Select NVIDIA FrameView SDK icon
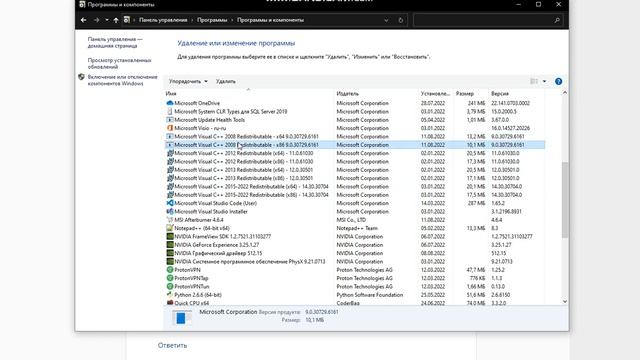640x360 pixels. (170, 236)
